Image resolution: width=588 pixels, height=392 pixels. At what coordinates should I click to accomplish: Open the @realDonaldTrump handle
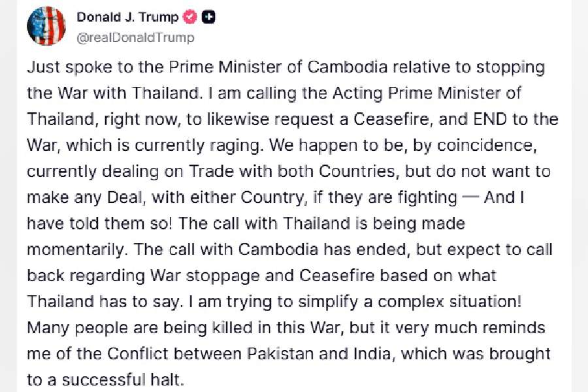coord(135,37)
